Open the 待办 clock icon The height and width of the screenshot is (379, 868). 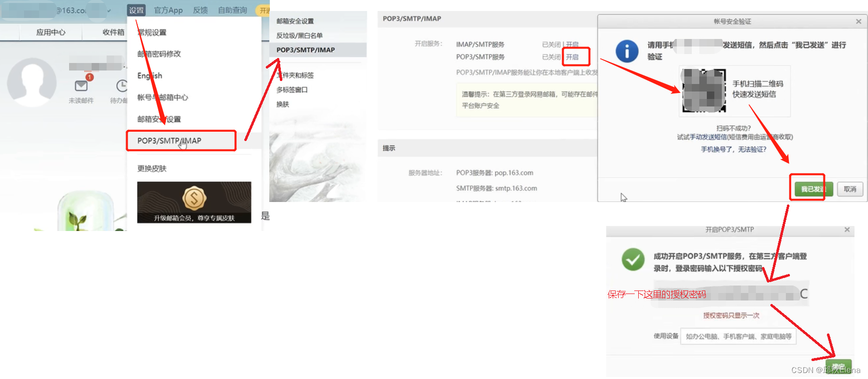(122, 85)
